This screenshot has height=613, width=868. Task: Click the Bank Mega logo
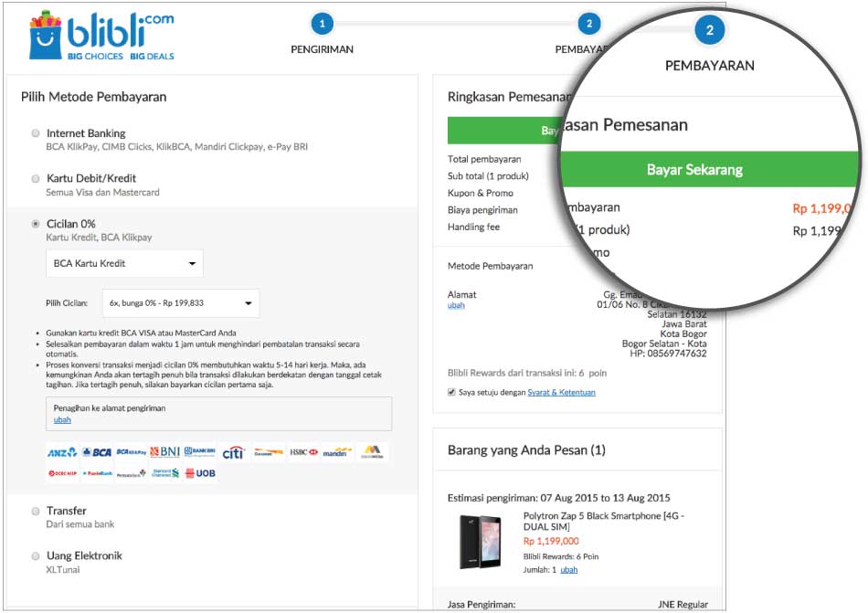(372, 452)
